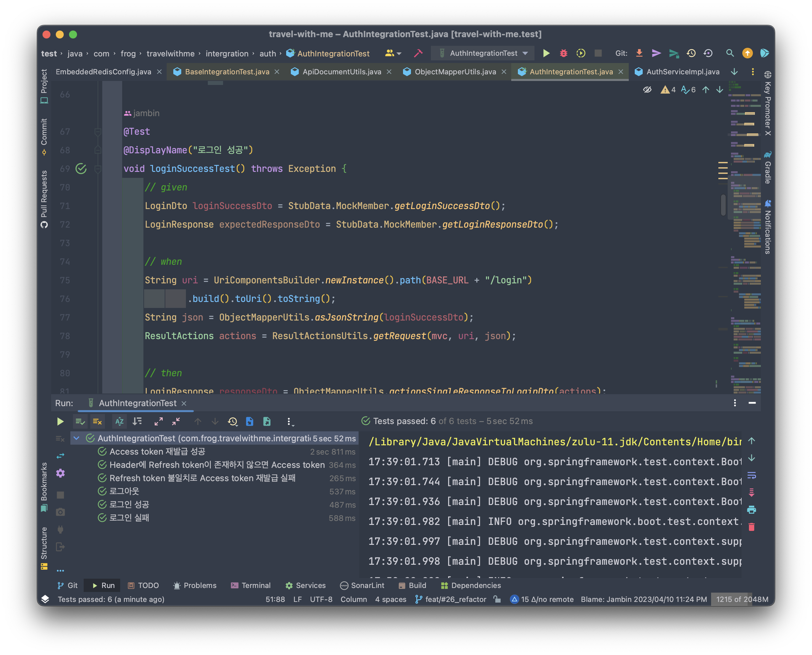Switch to BaseIntegrationTest.java tab
The width and height of the screenshot is (812, 655).
point(227,72)
